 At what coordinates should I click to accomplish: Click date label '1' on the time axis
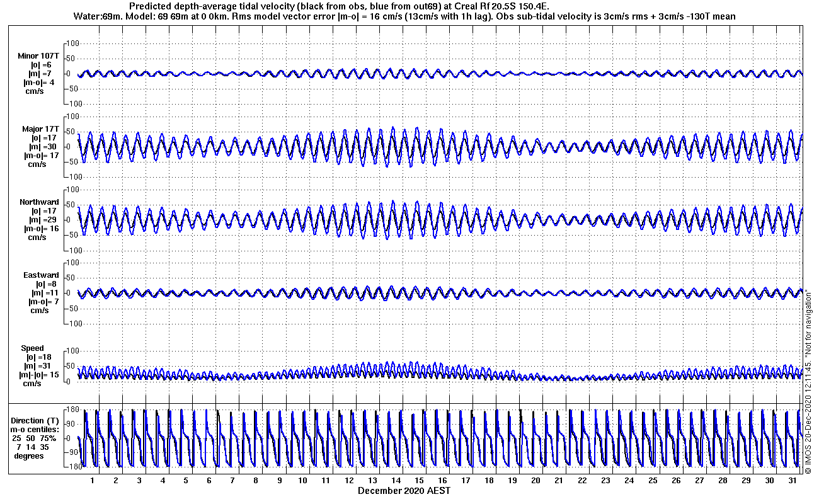[93, 481]
